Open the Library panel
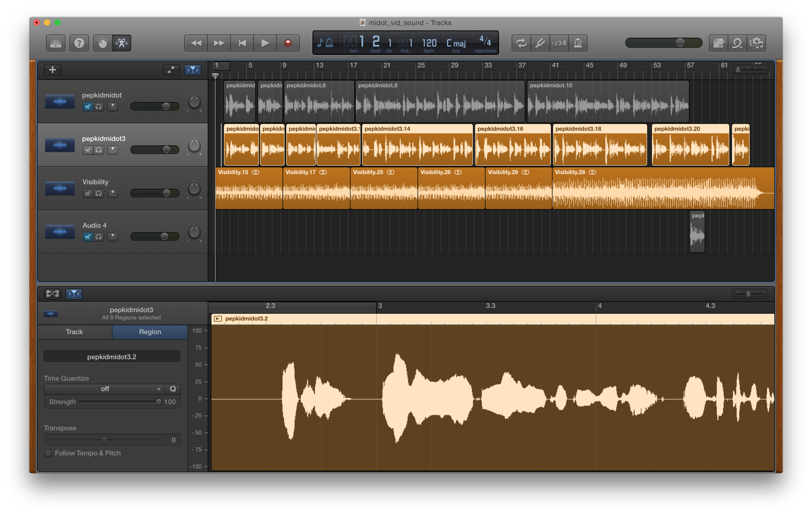The height and width of the screenshot is (515, 812). (x=56, y=43)
